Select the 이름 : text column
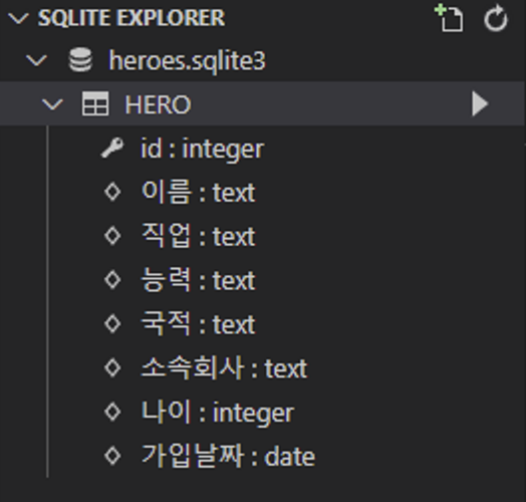Image resolution: width=526 pixels, height=502 pixels. tap(198, 192)
